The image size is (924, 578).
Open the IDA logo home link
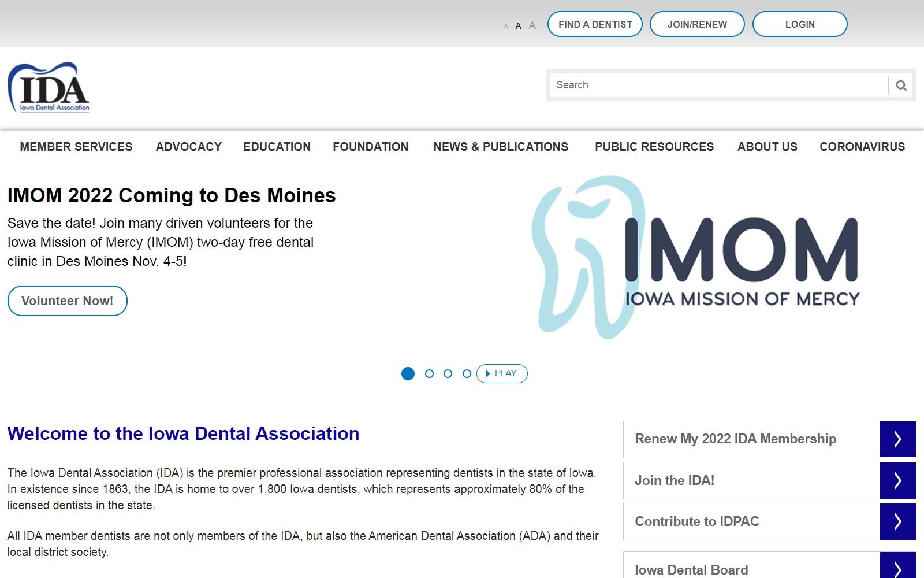tap(49, 87)
